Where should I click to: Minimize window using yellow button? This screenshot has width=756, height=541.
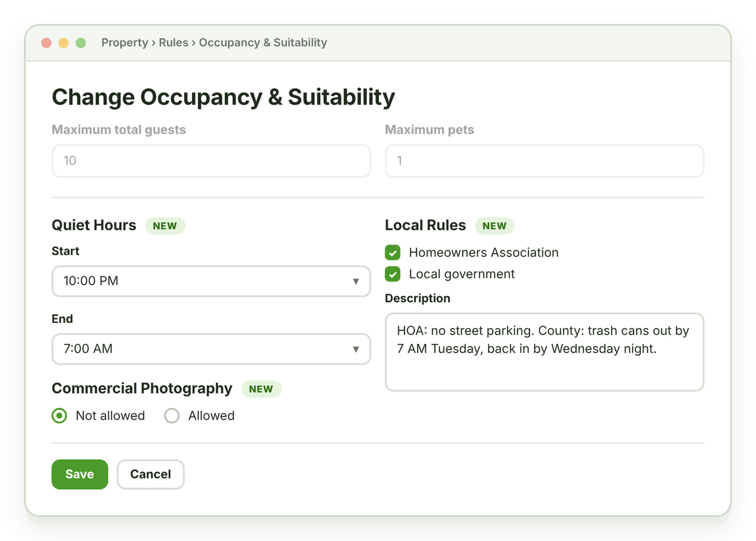(x=63, y=43)
